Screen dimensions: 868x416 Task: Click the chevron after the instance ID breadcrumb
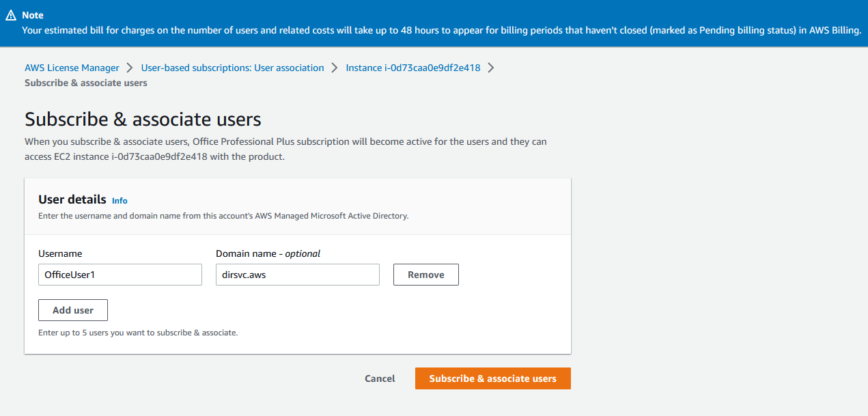[x=492, y=67]
